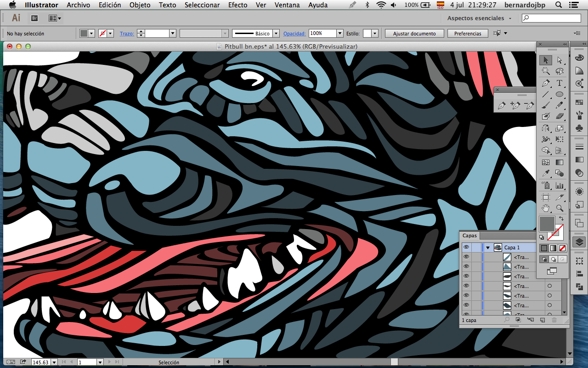Activate the Direct Selection tool

[560, 60]
